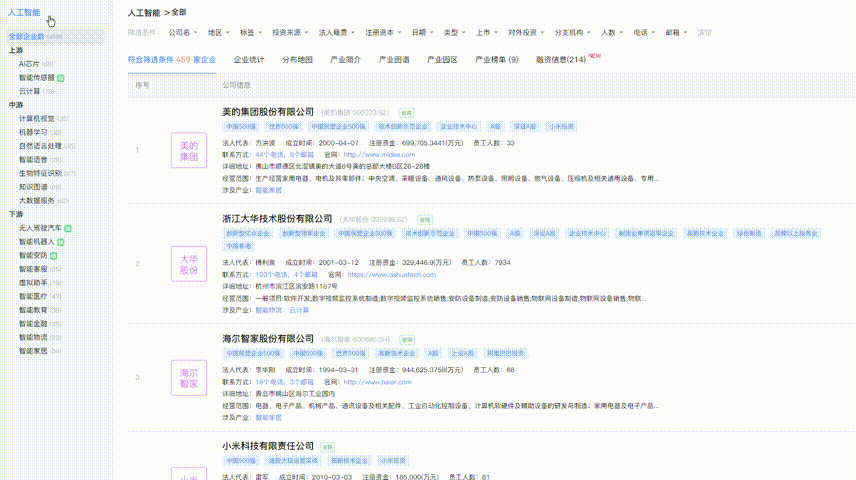Switch to the 融资信息(214) tab
The height and width of the screenshot is (480, 856).
[x=561, y=60]
